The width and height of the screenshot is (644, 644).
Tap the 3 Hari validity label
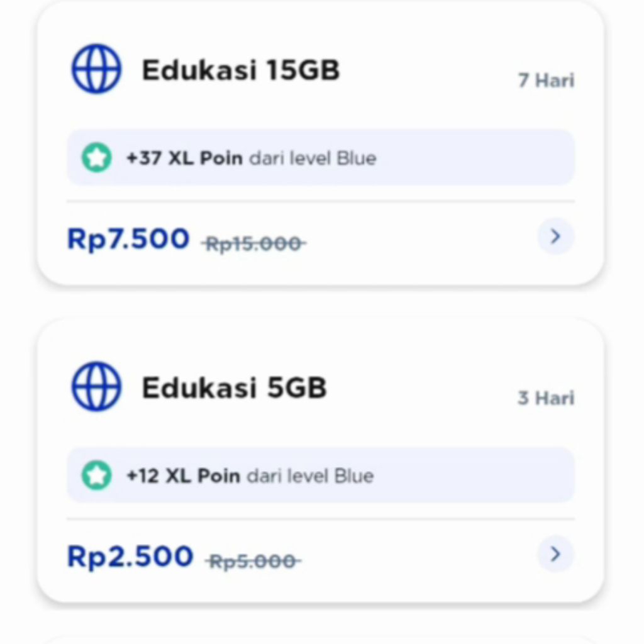pyautogui.click(x=545, y=398)
